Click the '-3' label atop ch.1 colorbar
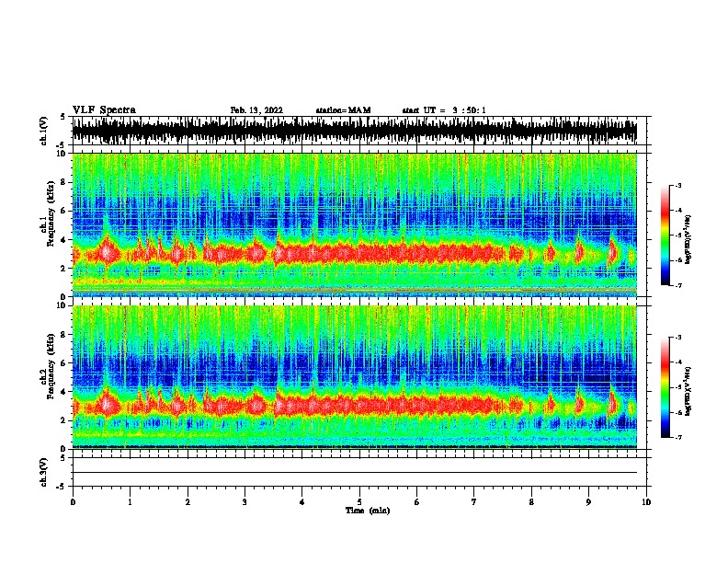728x563 pixels. (677, 186)
